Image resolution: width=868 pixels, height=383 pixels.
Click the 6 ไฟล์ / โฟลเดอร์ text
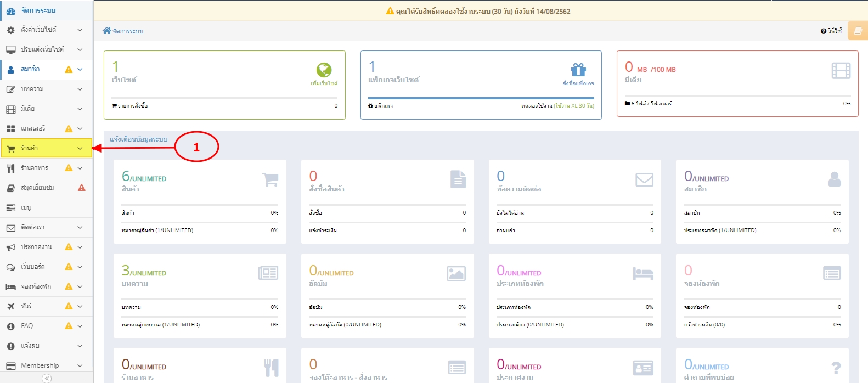coord(651,103)
